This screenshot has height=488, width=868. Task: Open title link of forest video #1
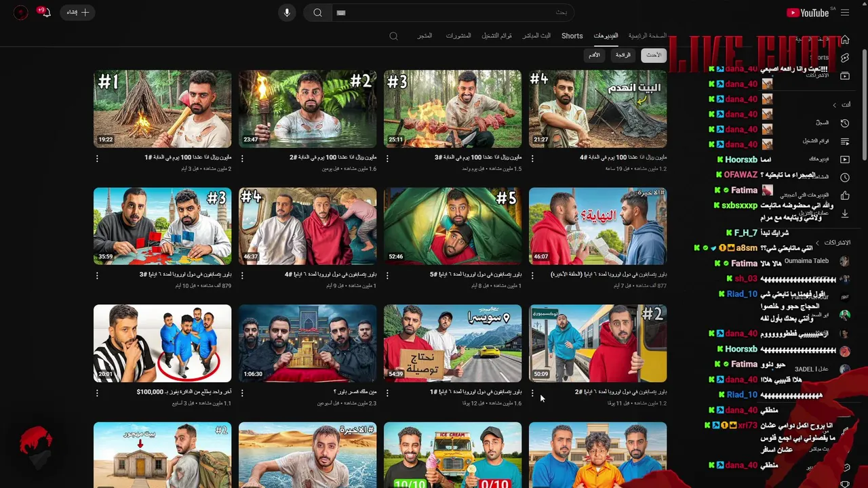(188, 157)
